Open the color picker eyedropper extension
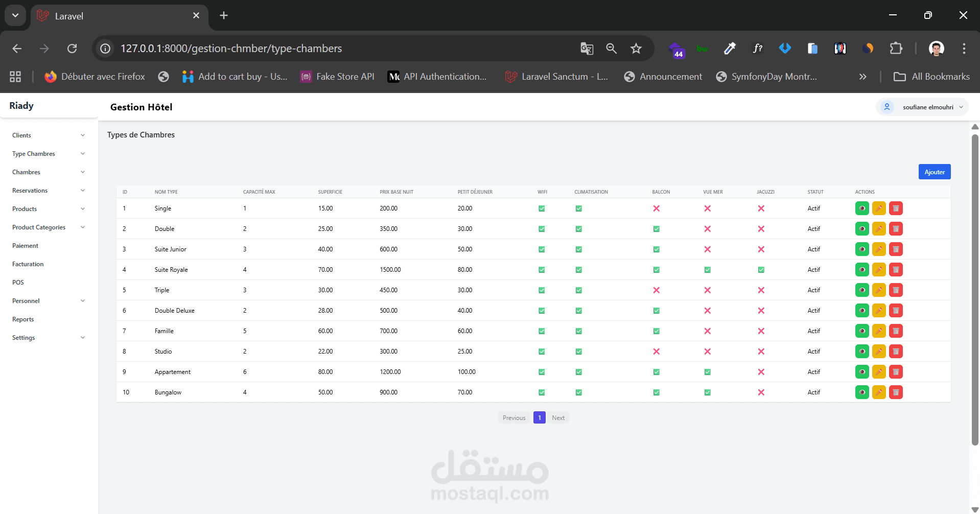The width and height of the screenshot is (980, 514). point(730,49)
